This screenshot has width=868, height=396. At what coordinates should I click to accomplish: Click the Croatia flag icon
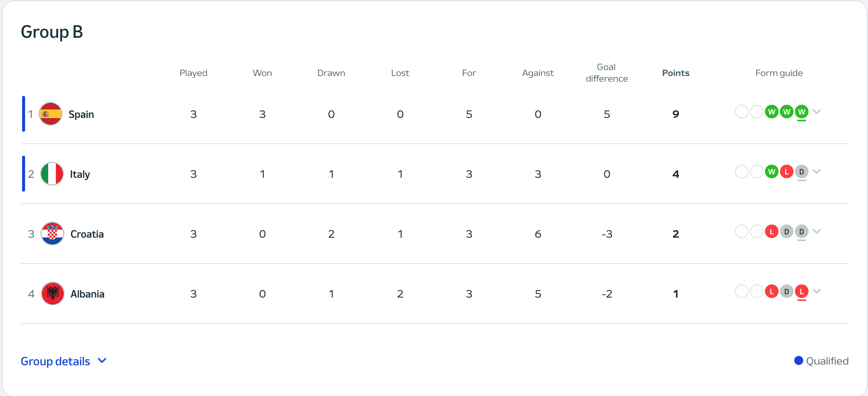52,234
